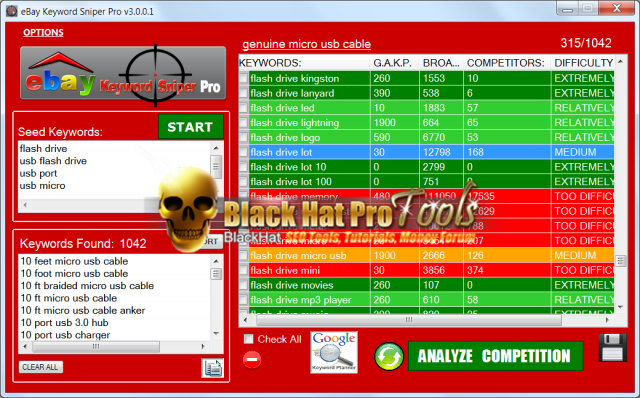Tick the checkbox for flash drive micro usb
Screen dimensions: 640x398
[x=244, y=256]
